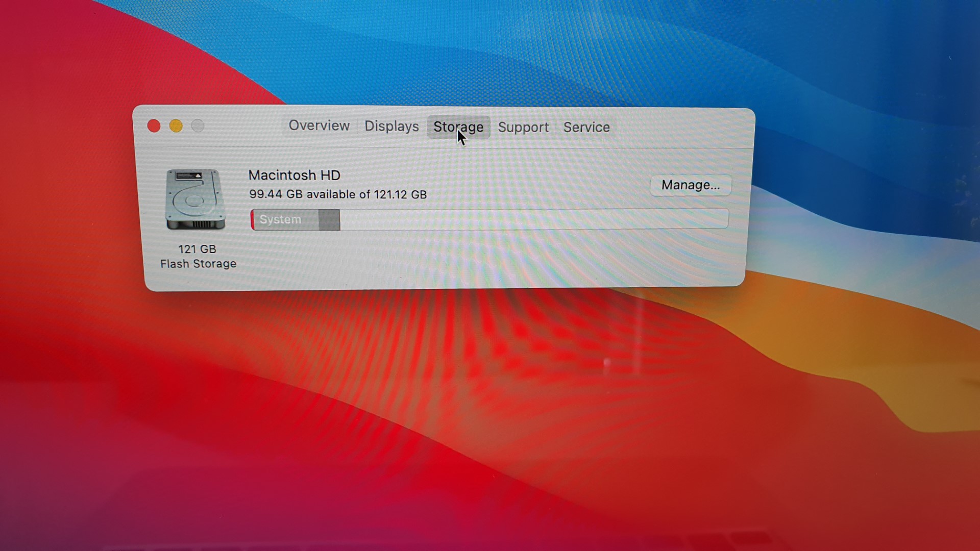Click '99.44 GB available of 121.12 GB' text

tap(337, 194)
